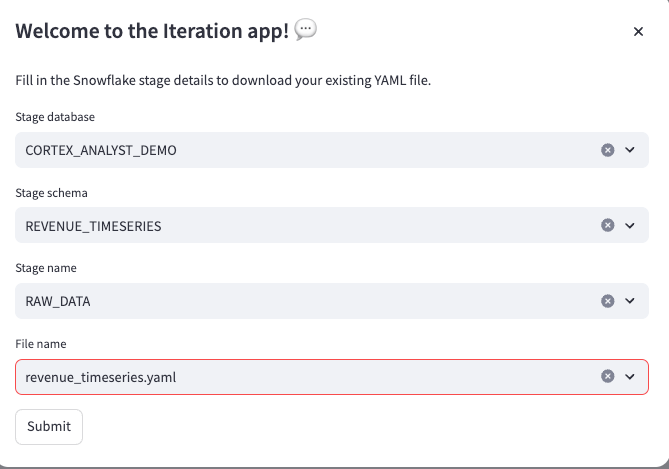The width and height of the screenshot is (669, 469).
Task: Click the Snowflake stage details description text
Action: [x=223, y=80]
